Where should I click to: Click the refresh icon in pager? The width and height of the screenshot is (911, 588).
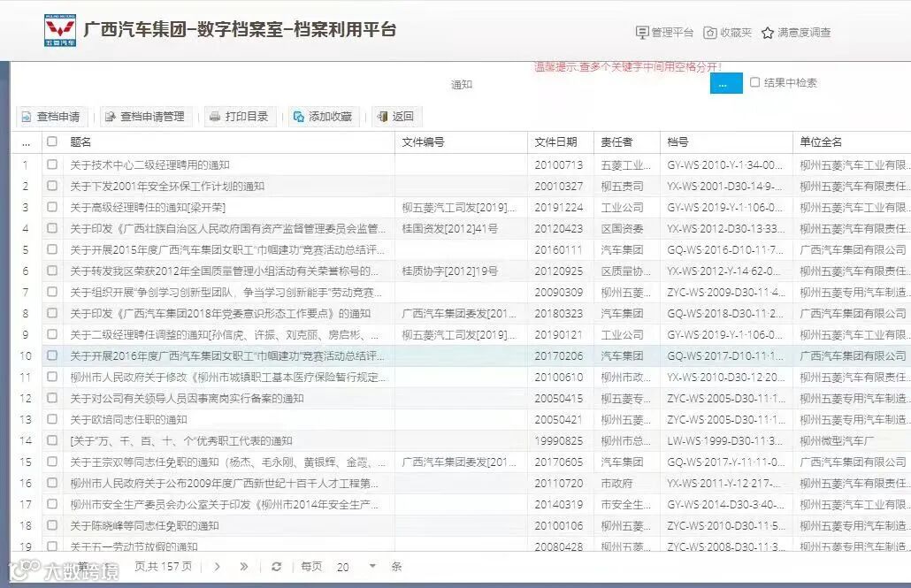(277, 567)
